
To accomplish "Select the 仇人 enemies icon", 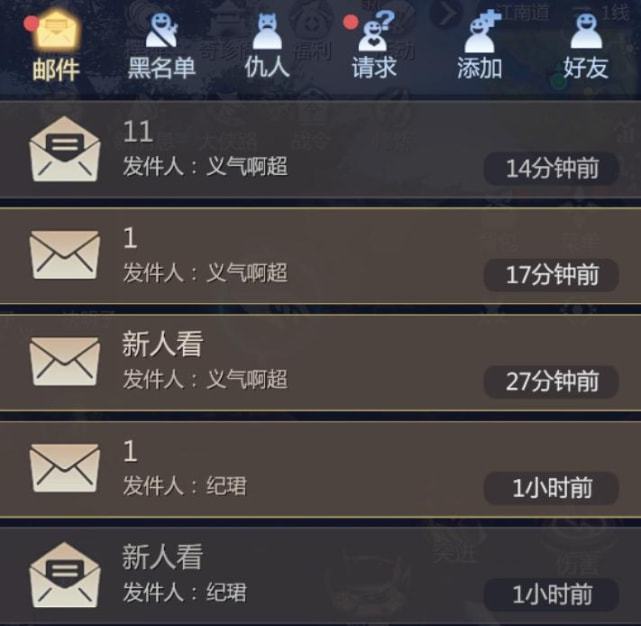I will click(x=267, y=31).
